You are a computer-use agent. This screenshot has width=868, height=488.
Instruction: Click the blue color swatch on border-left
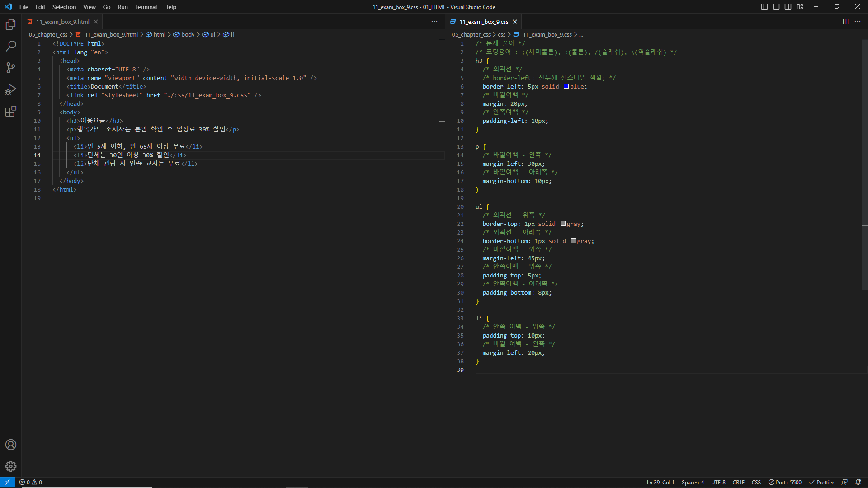[566, 86]
